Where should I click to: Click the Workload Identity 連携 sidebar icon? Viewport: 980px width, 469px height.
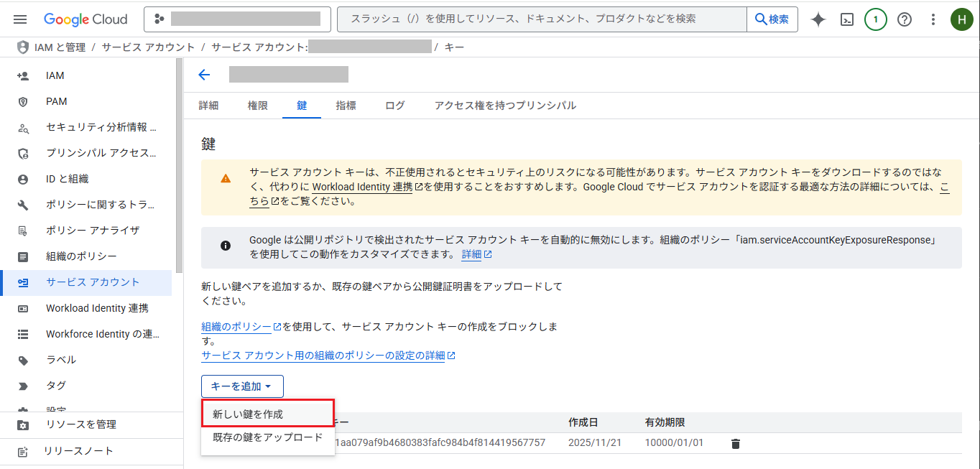tap(23, 308)
